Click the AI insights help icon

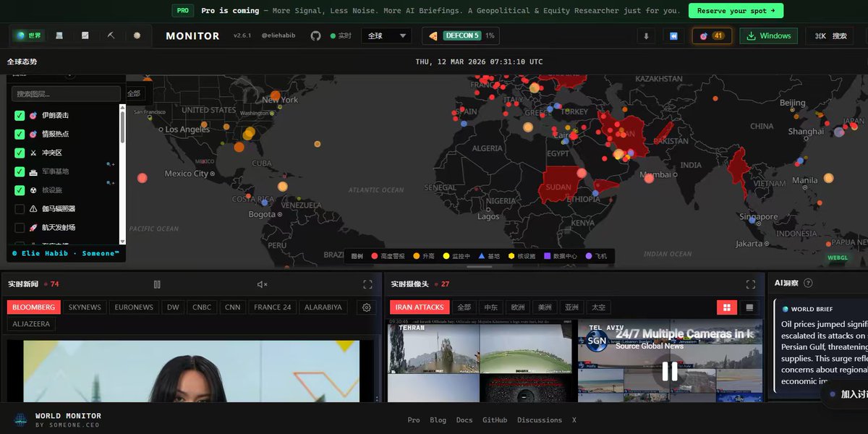click(808, 284)
